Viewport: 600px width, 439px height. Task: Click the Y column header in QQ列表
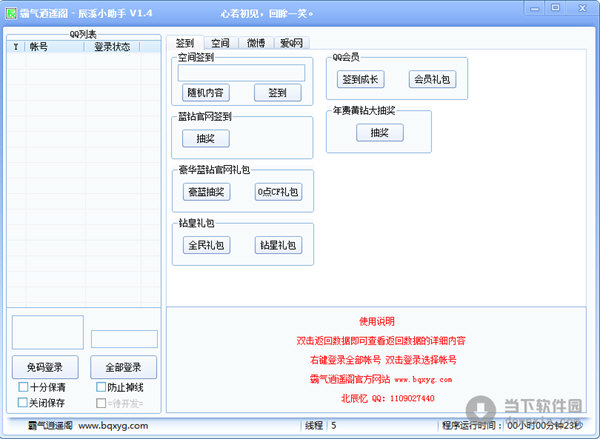pyautogui.click(x=16, y=47)
